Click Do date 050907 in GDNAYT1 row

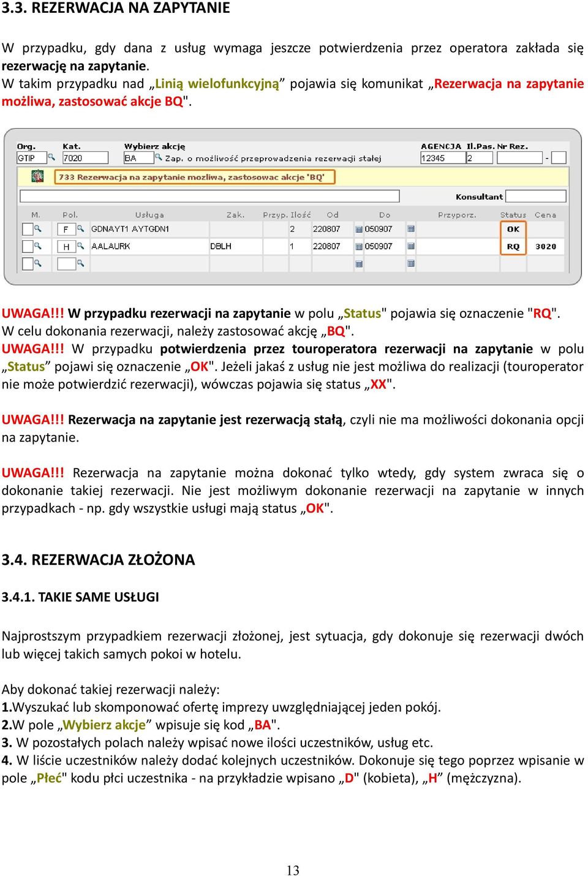tap(379, 229)
